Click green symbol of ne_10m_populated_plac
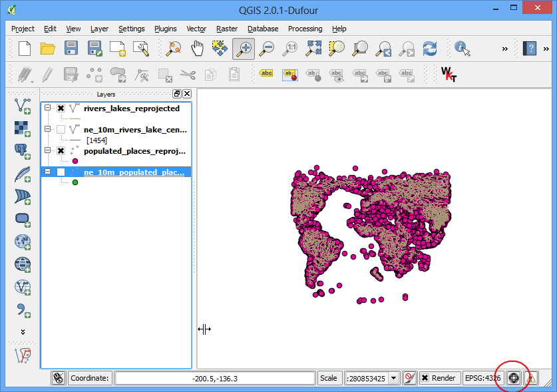557x392 pixels. coord(75,182)
